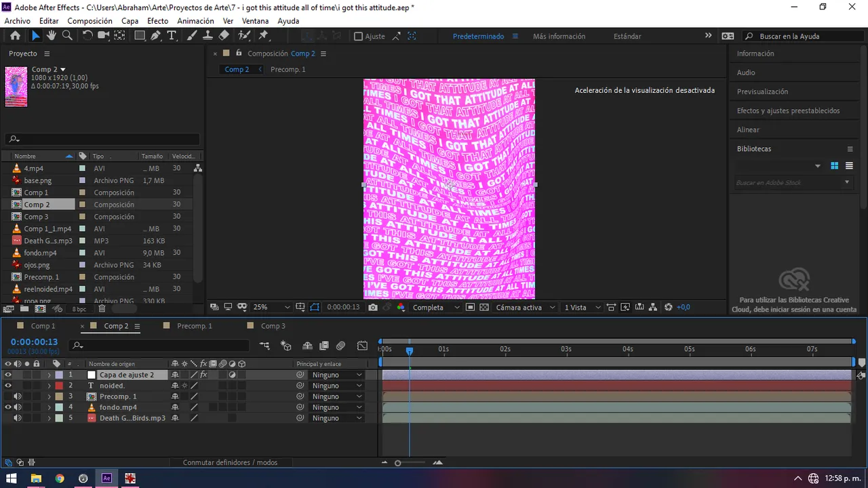Open the Cámara activa view dropdown
This screenshot has width=868, height=488.
point(526,307)
